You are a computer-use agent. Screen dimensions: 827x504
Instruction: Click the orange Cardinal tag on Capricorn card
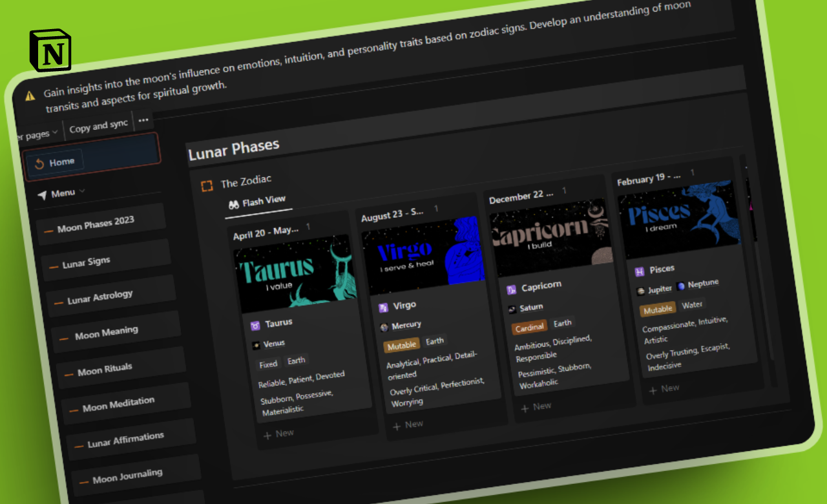[x=530, y=327]
